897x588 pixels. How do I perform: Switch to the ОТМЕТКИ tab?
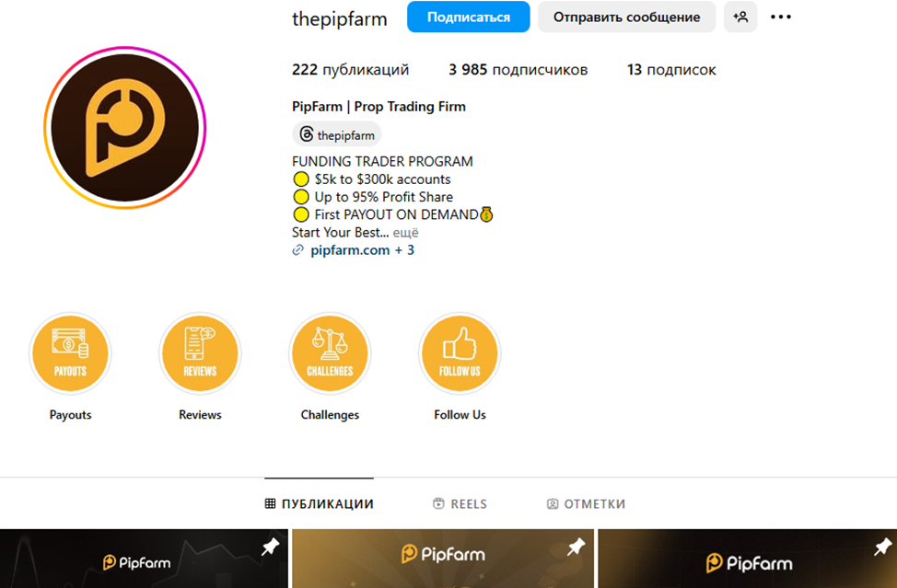click(x=587, y=503)
